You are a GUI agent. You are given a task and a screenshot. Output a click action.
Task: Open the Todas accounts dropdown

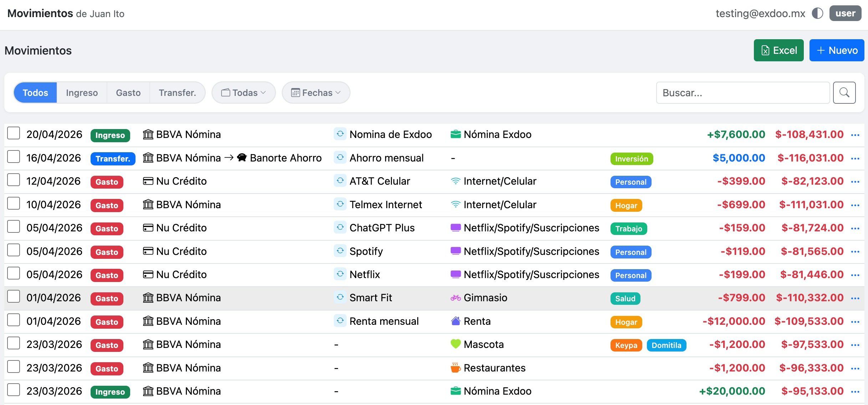(244, 93)
